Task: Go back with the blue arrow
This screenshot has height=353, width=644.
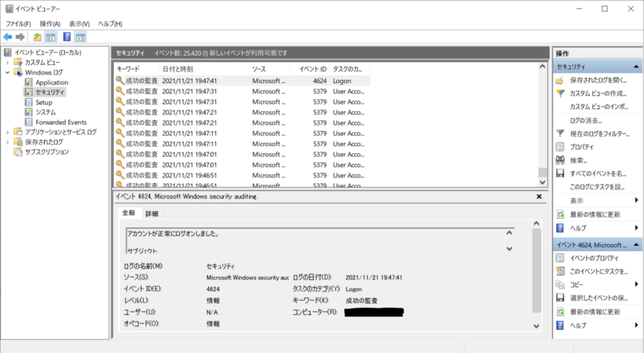Action: tap(8, 37)
